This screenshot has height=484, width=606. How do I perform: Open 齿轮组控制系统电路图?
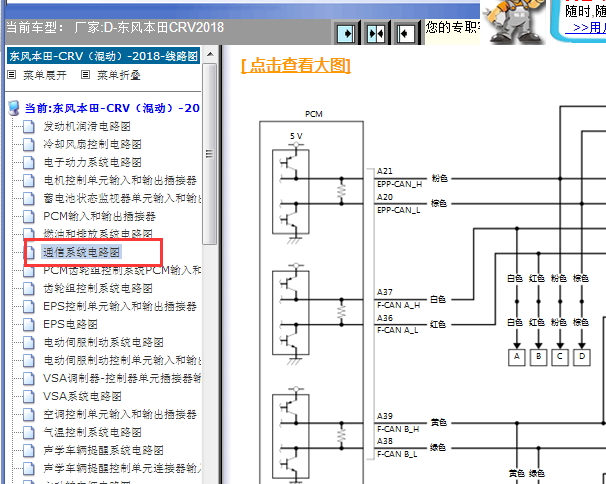(x=97, y=288)
